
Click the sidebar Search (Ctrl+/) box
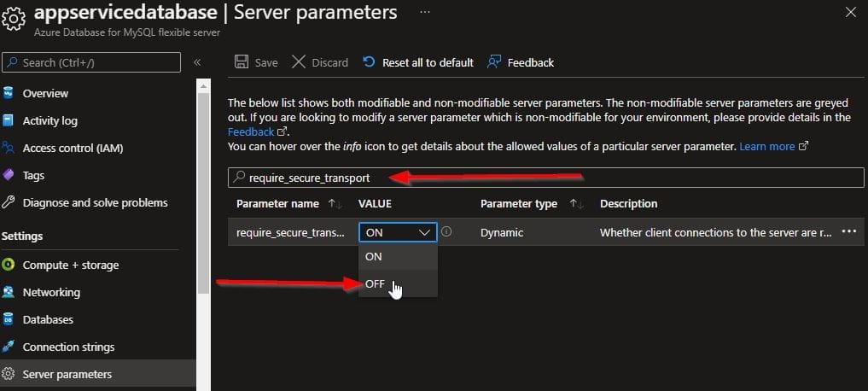91,62
